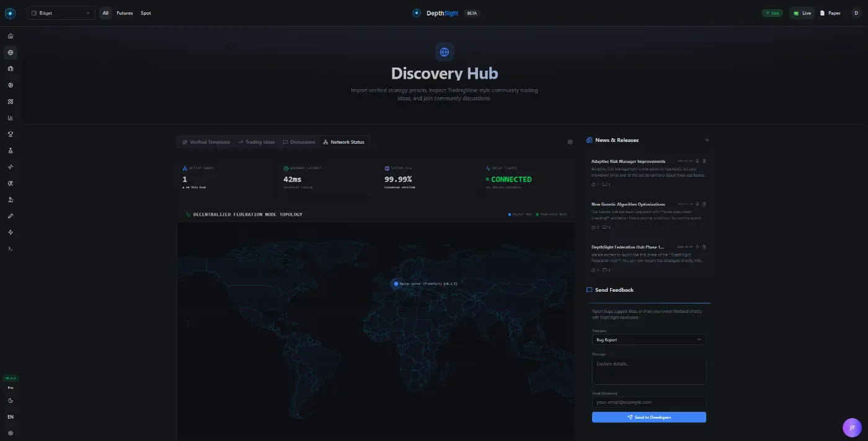This screenshot has width=868, height=441.
Task: Click the green Live status badge
Action: tap(772, 13)
